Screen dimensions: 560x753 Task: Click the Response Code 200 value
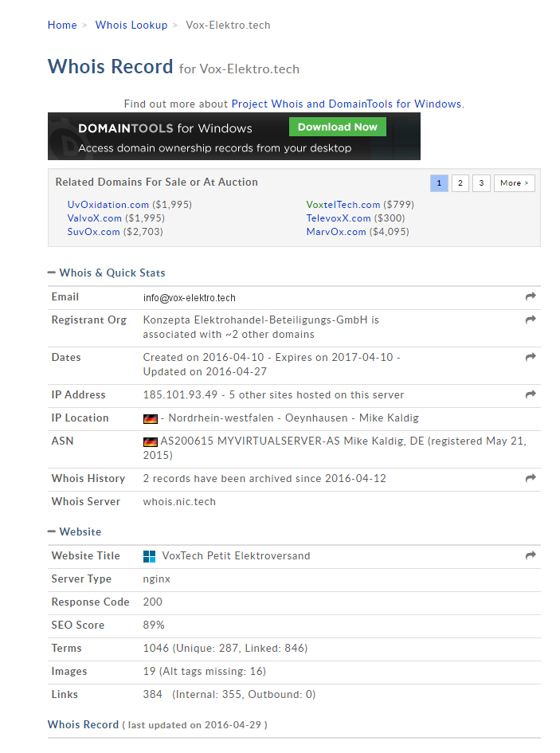coord(153,602)
